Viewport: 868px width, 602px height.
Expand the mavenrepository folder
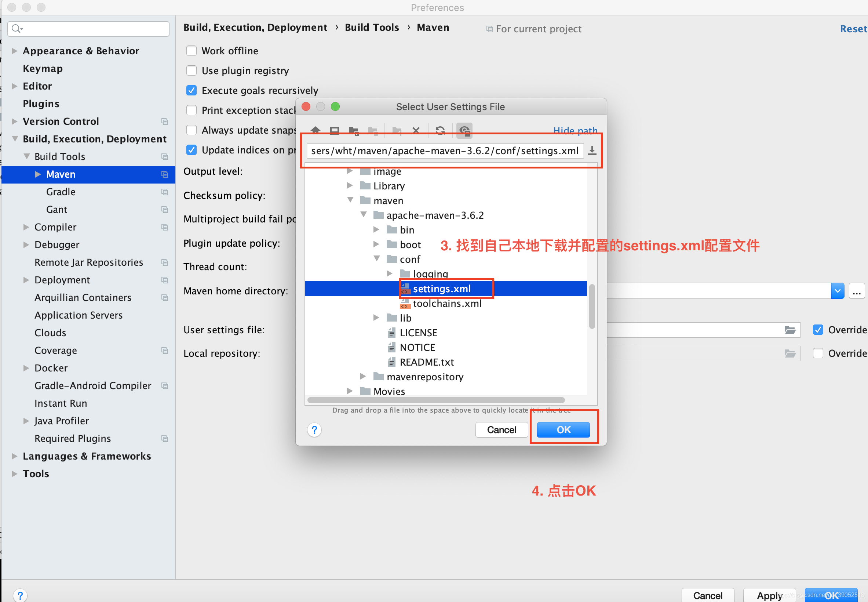click(x=363, y=376)
